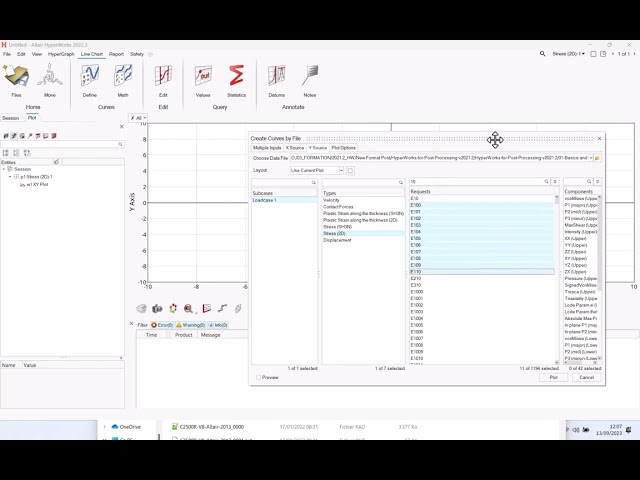Select the vonMises (Upper) component

point(580,198)
